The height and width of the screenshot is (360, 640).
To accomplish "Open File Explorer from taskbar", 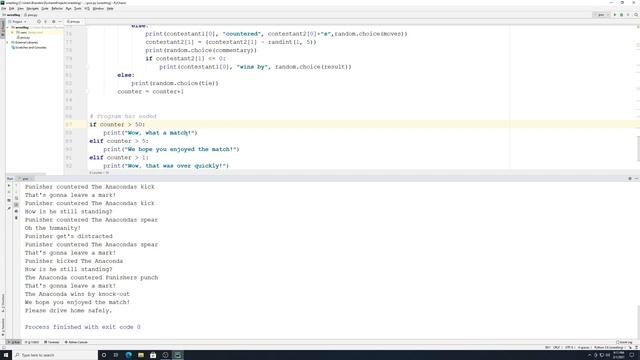I will point(141,355).
